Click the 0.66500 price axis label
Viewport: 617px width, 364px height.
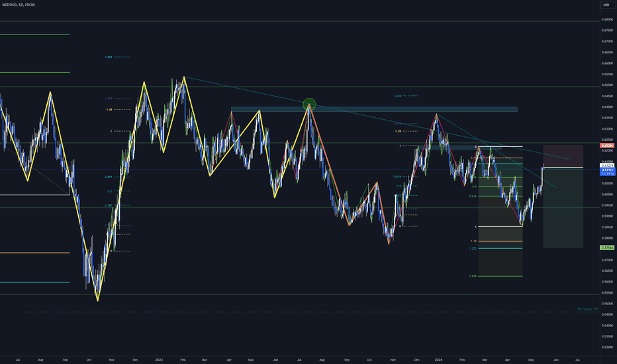click(607, 52)
